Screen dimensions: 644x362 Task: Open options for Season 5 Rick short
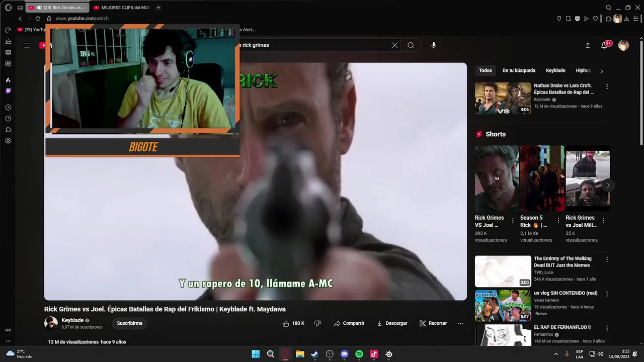coord(558,220)
